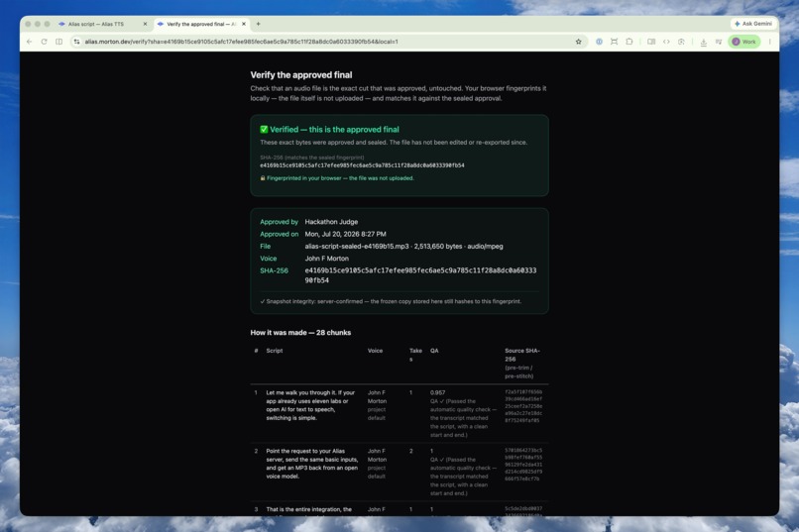Open the extensions puzzle icon
The width and height of the screenshot is (799, 532).
point(629,42)
